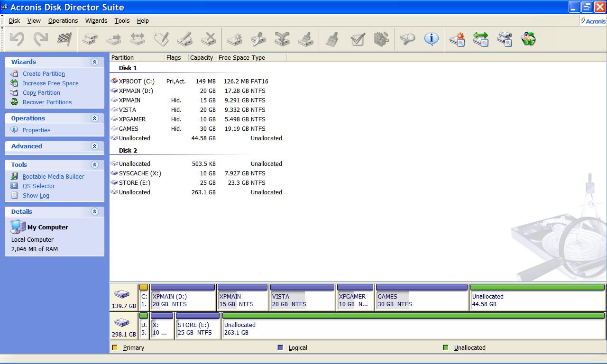Select the 503.5 KB Unallocated row

[196, 164]
